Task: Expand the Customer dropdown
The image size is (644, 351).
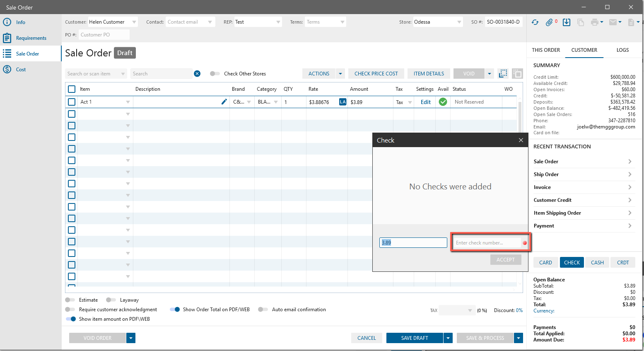Action: point(134,22)
